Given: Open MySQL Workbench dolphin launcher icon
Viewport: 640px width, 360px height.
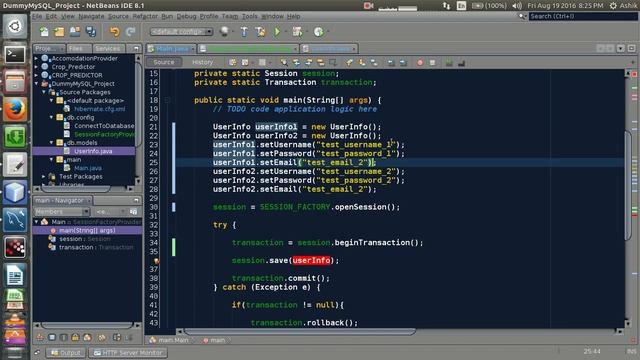Looking at the screenshot, I should tap(15, 220).
